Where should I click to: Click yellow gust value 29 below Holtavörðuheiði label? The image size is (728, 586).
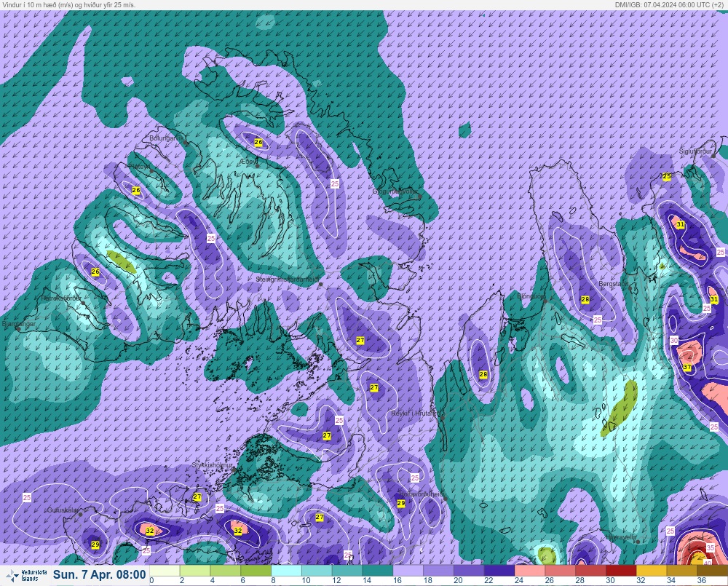(x=400, y=503)
